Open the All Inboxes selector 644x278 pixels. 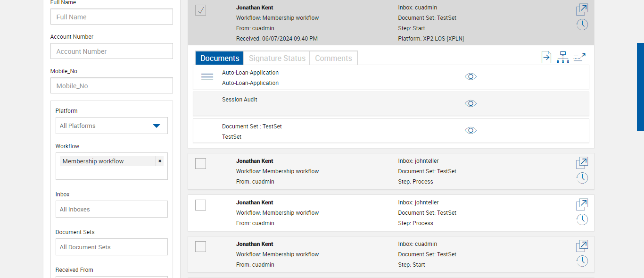pyautogui.click(x=112, y=209)
